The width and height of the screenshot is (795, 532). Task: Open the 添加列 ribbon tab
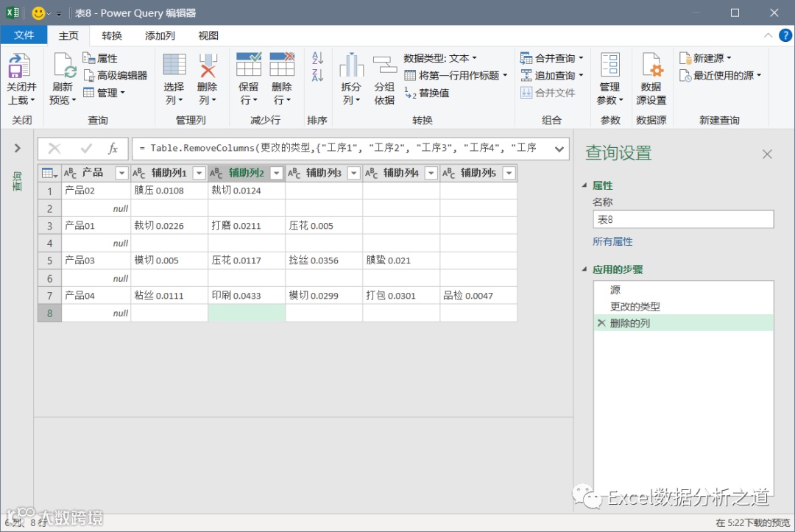pos(160,35)
